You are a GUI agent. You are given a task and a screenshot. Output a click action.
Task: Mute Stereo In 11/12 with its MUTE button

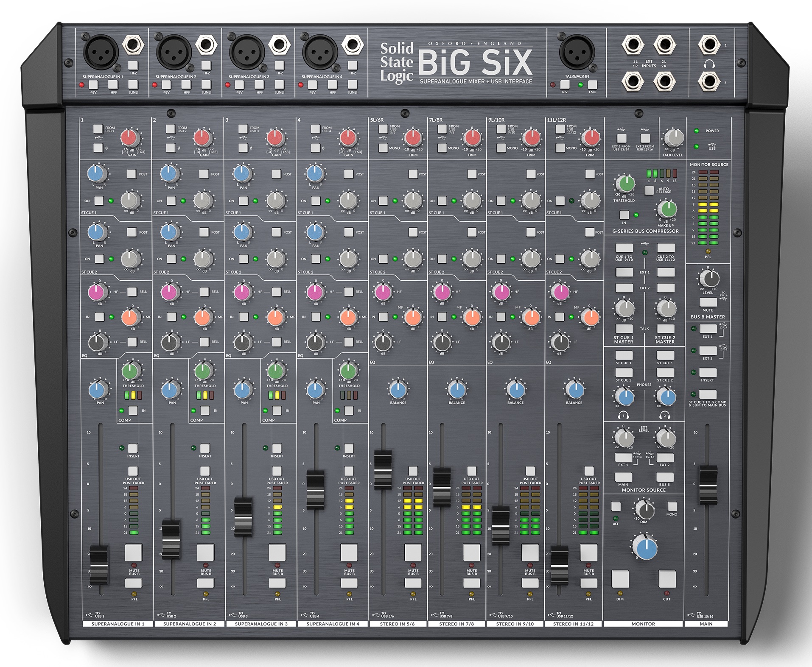pos(589,553)
